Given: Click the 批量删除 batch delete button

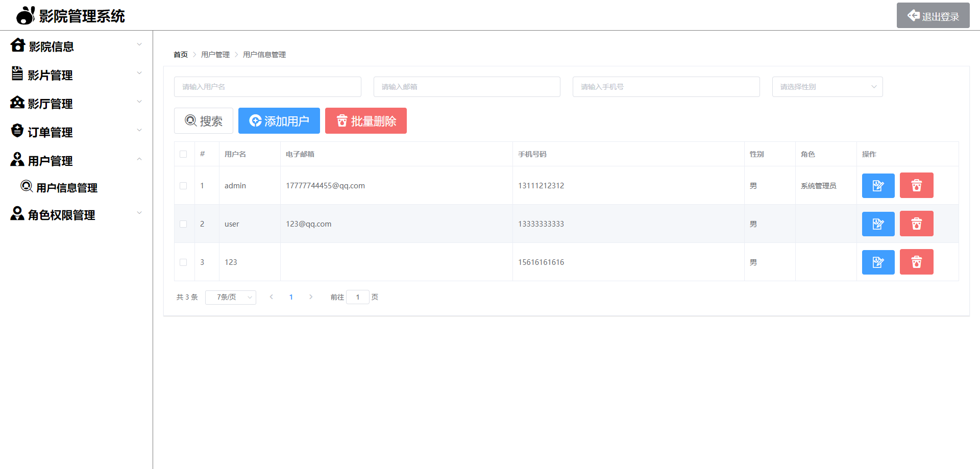Looking at the screenshot, I should [365, 121].
